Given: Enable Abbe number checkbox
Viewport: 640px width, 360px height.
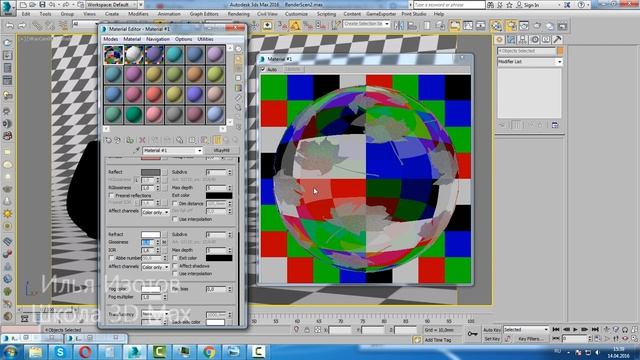Looking at the screenshot, I should click(x=111, y=258).
